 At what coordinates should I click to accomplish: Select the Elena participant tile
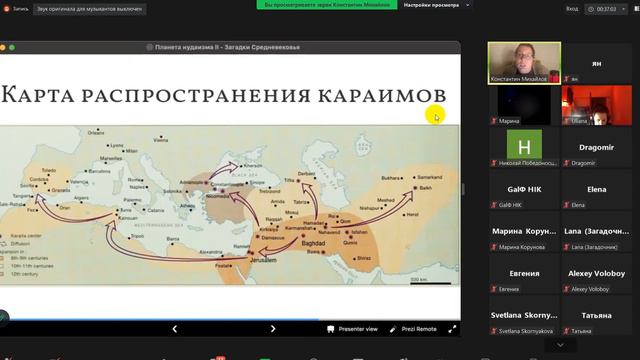click(596, 189)
